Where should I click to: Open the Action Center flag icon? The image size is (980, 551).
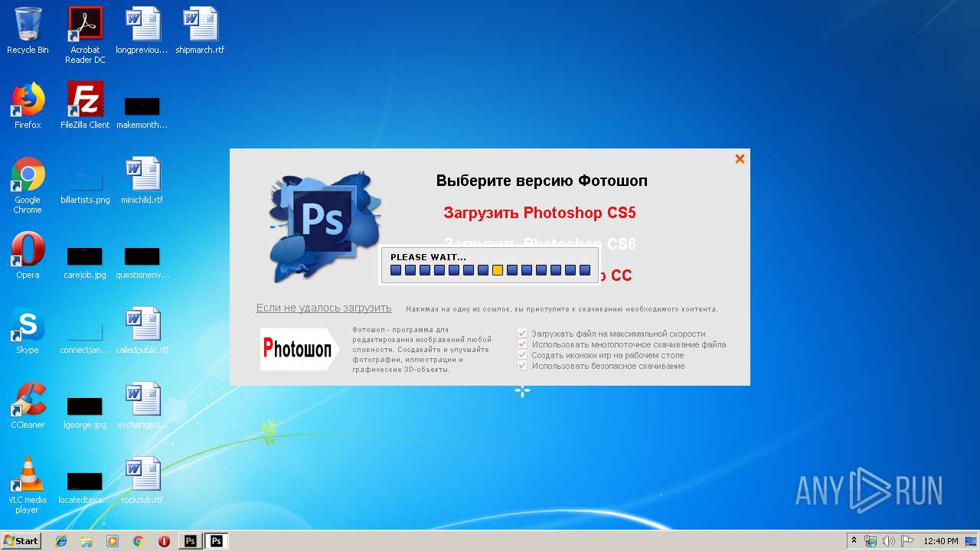coord(906,541)
